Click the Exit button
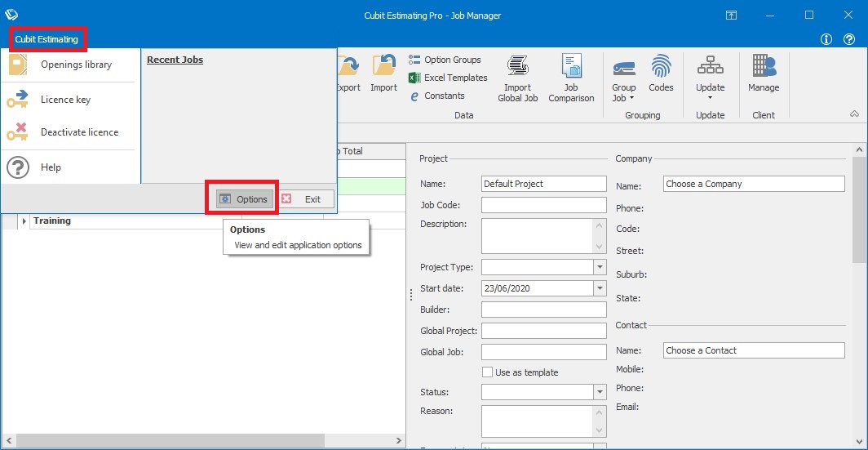 [x=306, y=199]
